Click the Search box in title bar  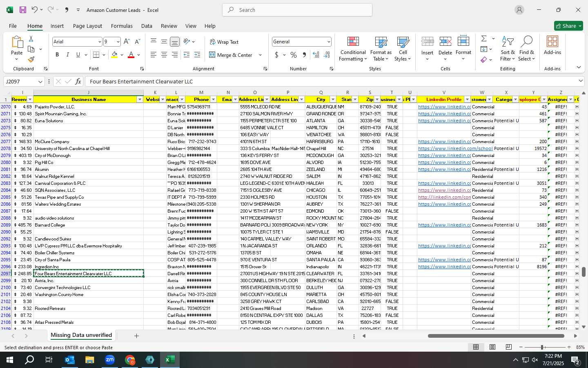(297, 10)
